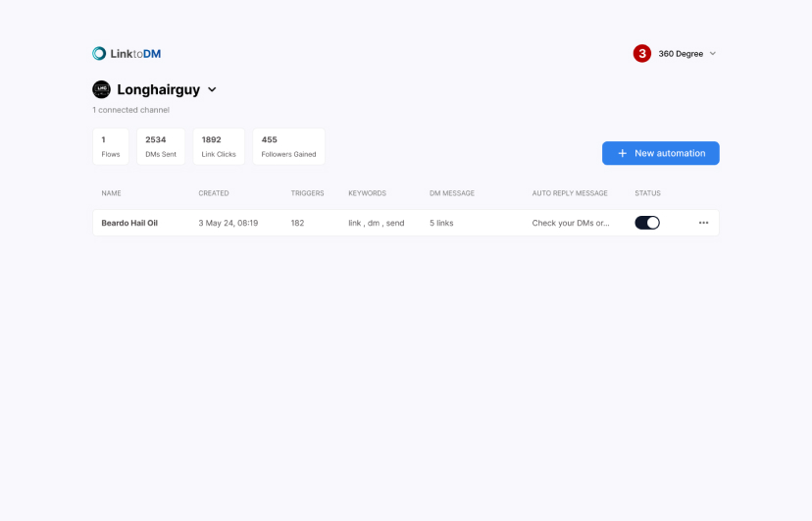Click the plus icon in New automation
The width and height of the screenshot is (812, 521).
click(x=622, y=153)
